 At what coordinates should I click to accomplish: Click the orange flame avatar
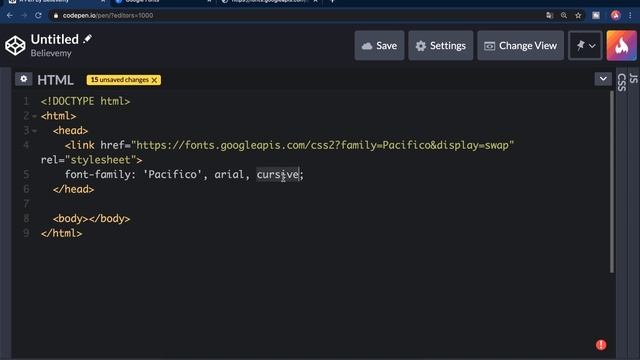pos(621,45)
